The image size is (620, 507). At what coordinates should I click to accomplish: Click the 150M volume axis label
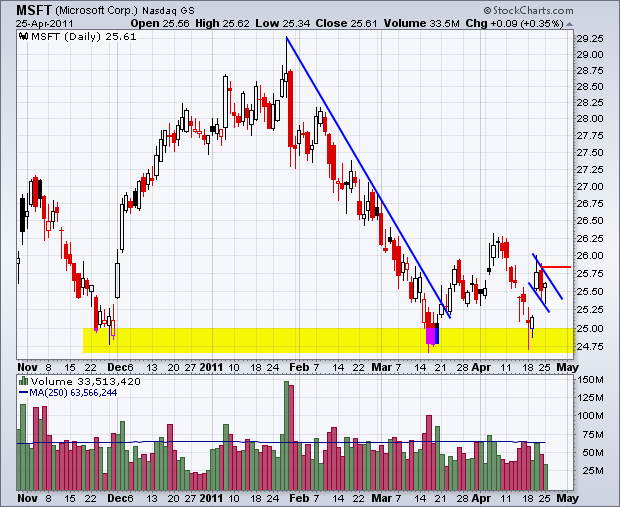[591, 380]
